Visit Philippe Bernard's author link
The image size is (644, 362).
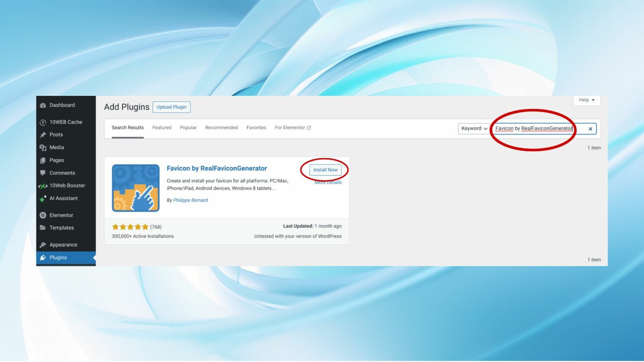(x=190, y=200)
